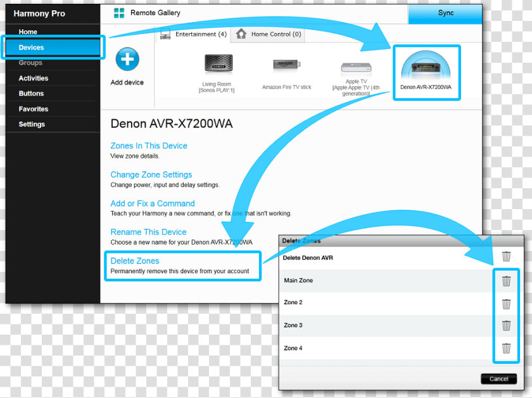Viewport: 532px width, 398px height.
Task: Click trash icon for Main Zone
Action: click(x=506, y=281)
